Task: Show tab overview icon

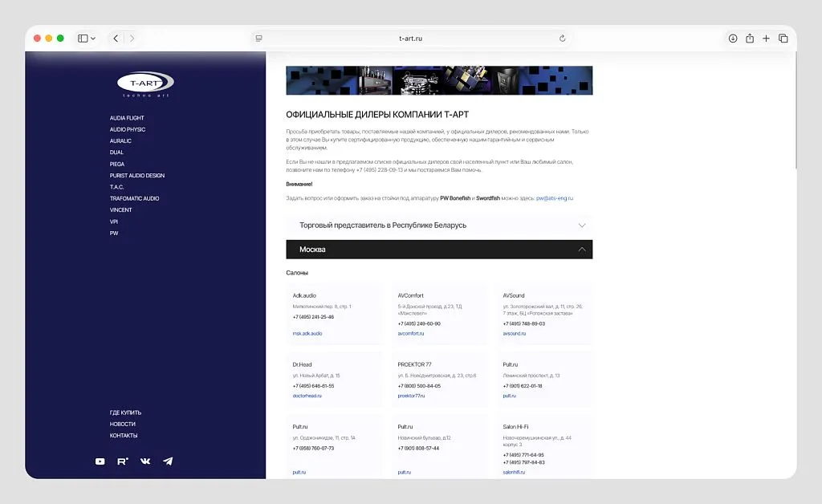Action: 783,39
